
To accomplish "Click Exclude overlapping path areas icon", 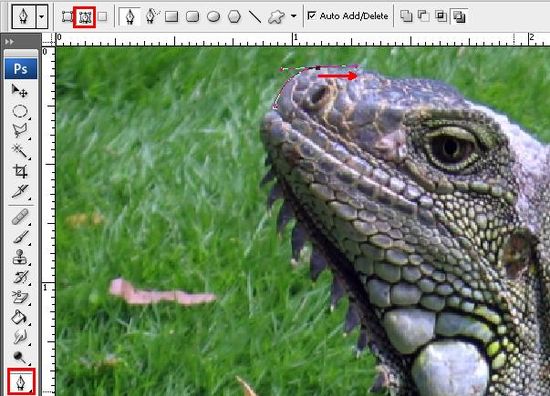I will coord(459,16).
